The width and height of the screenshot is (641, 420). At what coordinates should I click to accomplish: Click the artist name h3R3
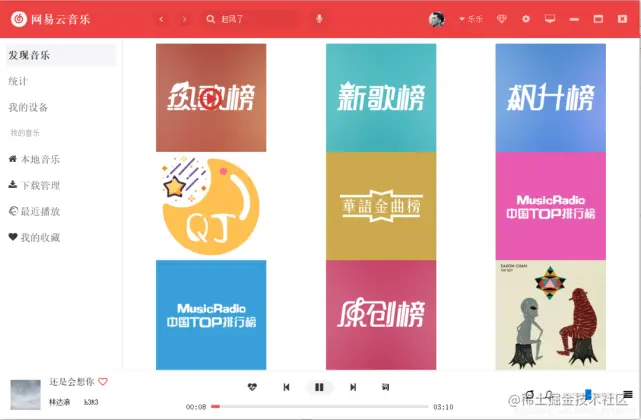pos(91,402)
